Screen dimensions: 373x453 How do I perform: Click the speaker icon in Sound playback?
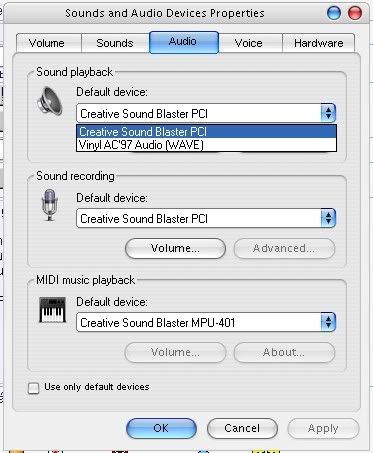click(50, 101)
